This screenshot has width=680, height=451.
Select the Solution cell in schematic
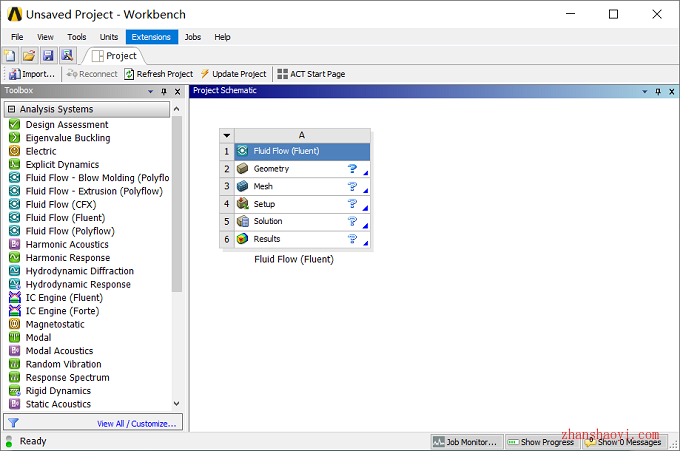pyautogui.click(x=303, y=222)
